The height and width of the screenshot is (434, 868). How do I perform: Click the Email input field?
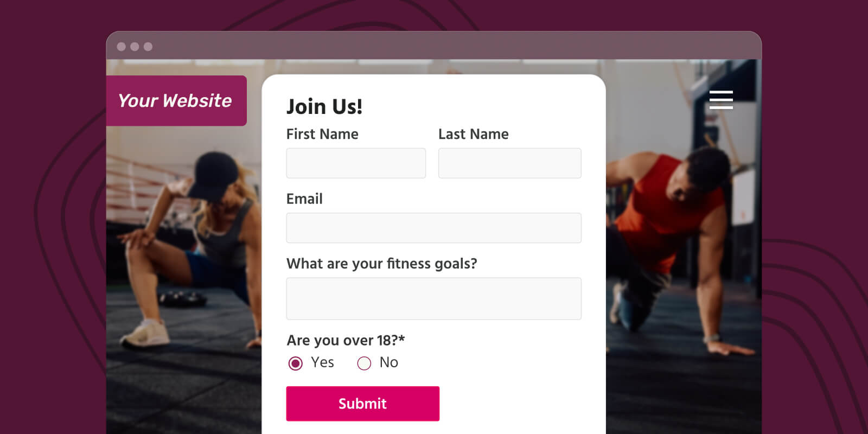click(x=433, y=228)
